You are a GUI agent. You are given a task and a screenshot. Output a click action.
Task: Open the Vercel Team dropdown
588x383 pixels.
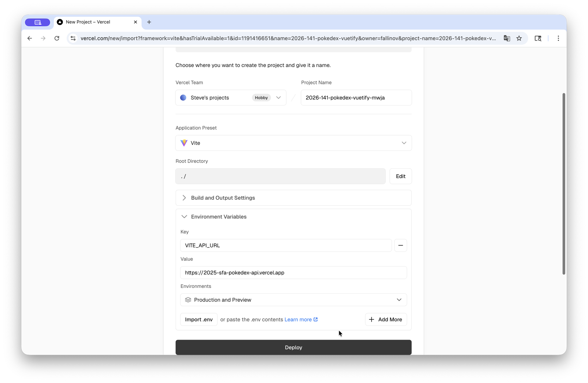click(x=278, y=98)
